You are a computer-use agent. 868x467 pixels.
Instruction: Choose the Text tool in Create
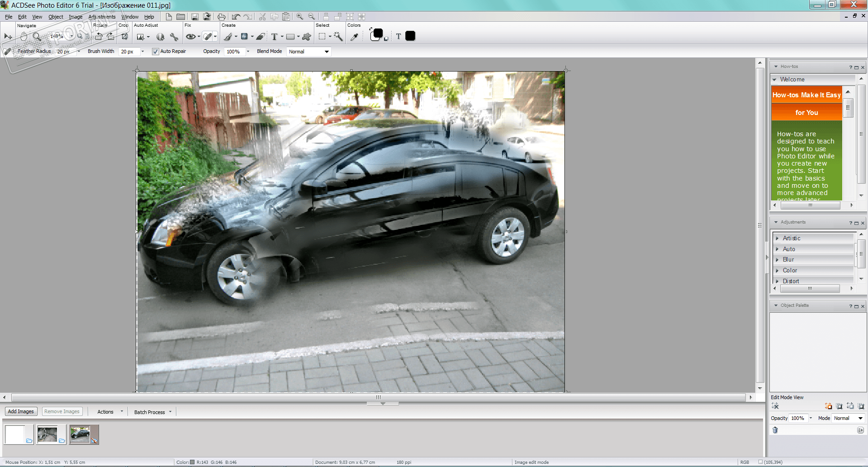click(x=274, y=37)
